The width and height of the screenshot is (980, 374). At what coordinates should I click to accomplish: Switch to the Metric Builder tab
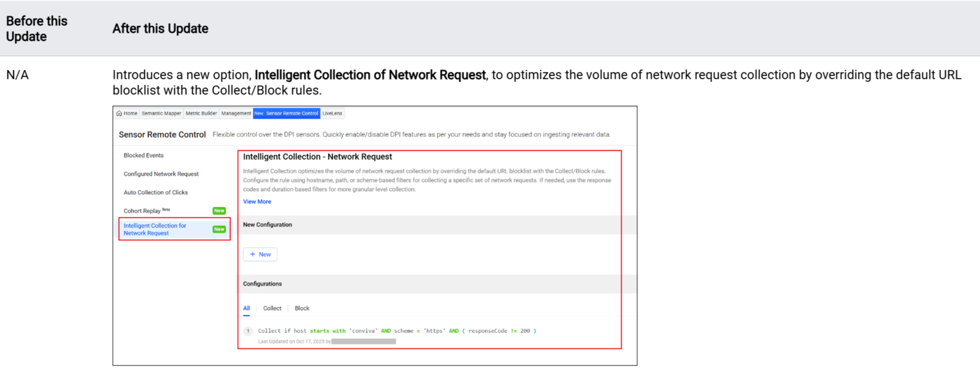201,113
